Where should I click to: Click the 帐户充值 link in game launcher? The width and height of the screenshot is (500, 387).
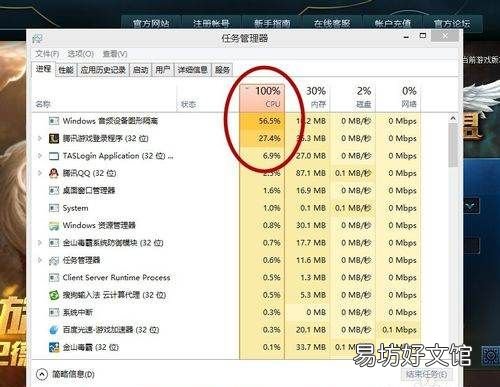pyautogui.click(x=392, y=23)
